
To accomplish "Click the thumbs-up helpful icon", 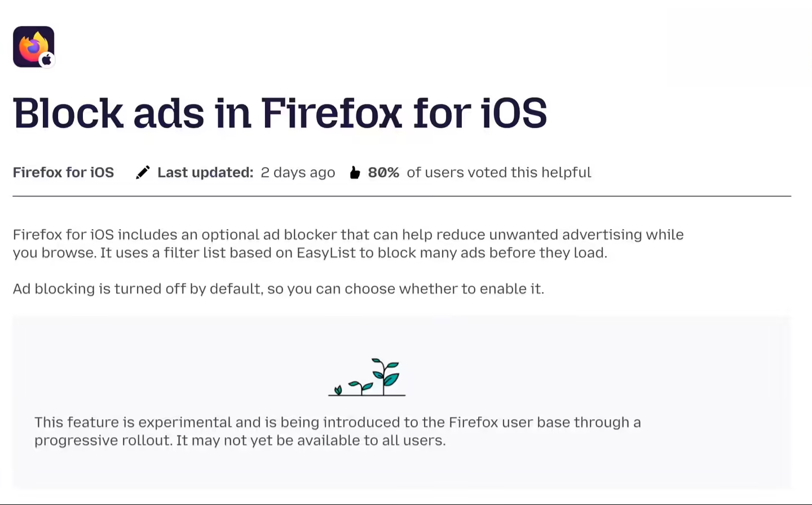I will click(x=355, y=173).
